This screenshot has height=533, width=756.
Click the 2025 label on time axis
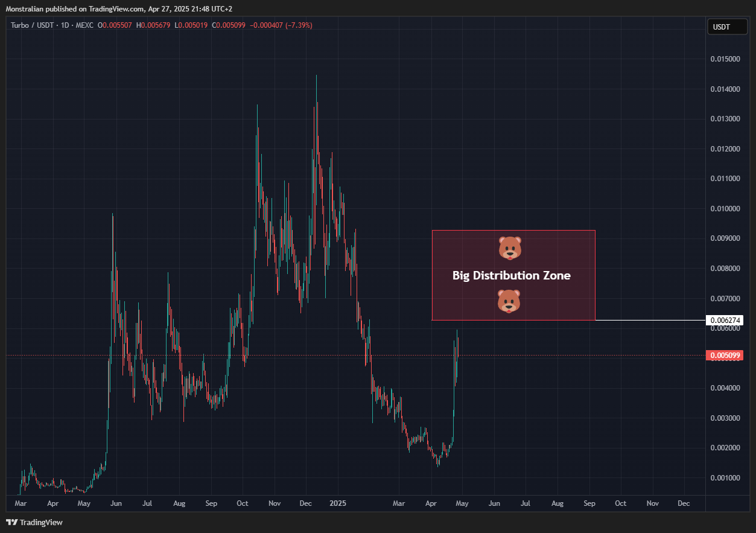click(337, 503)
